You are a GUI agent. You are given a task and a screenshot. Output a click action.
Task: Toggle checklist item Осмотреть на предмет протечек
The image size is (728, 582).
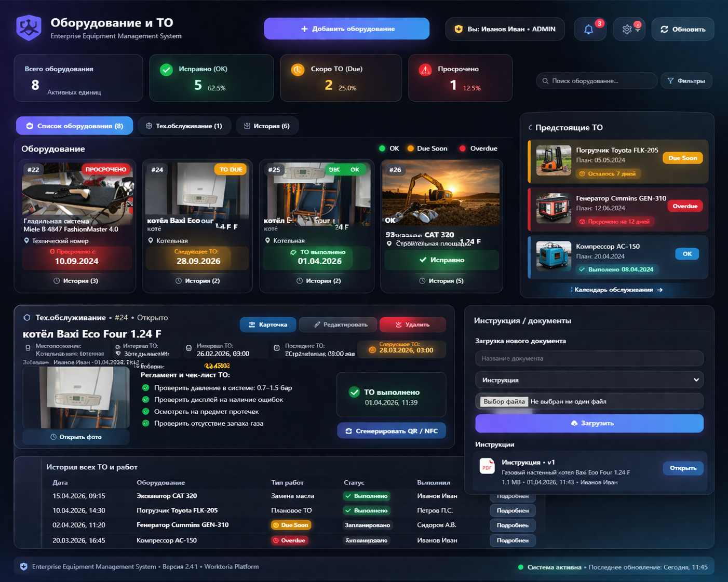(x=146, y=412)
